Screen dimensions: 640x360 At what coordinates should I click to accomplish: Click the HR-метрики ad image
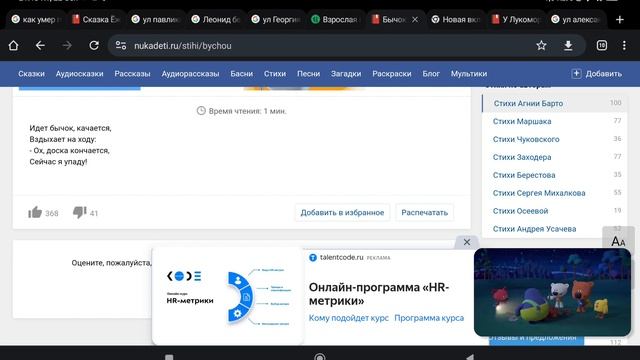pyautogui.click(x=228, y=296)
